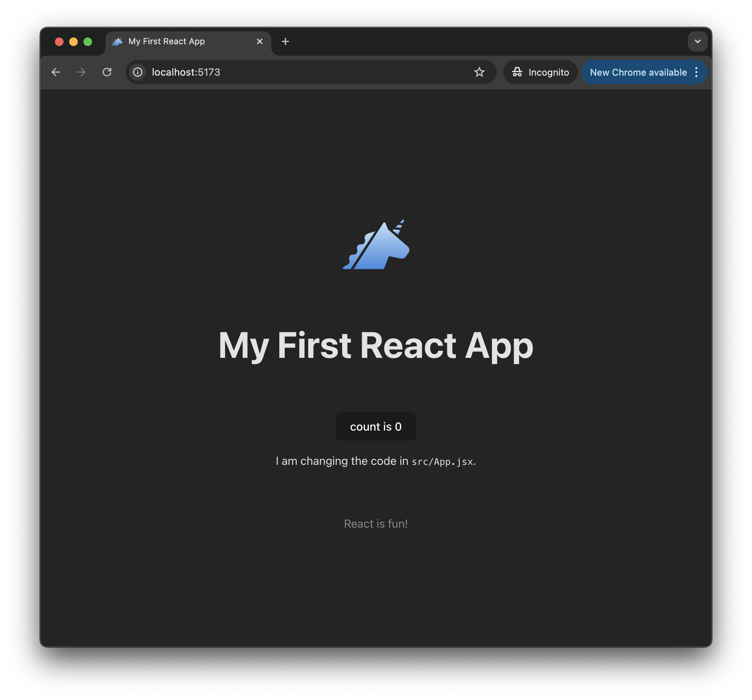This screenshot has height=700, width=752.
Task: Open a new tab with plus button
Action: (x=285, y=42)
